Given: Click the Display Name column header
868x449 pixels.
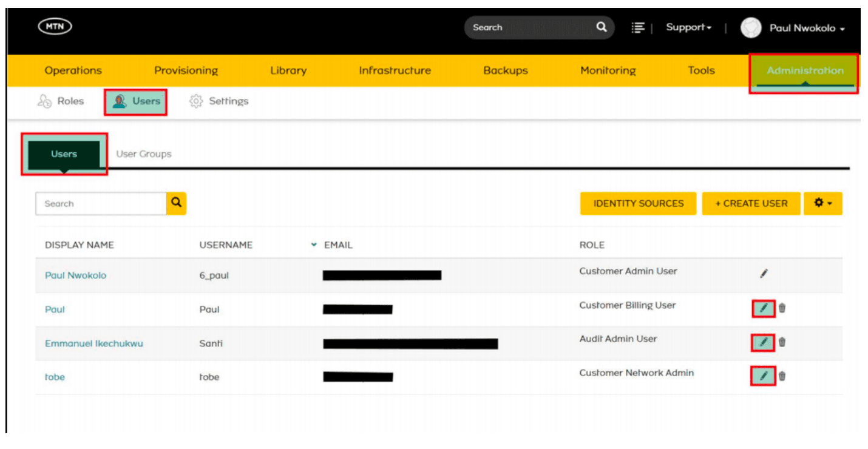Looking at the screenshot, I should [x=80, y=245].
